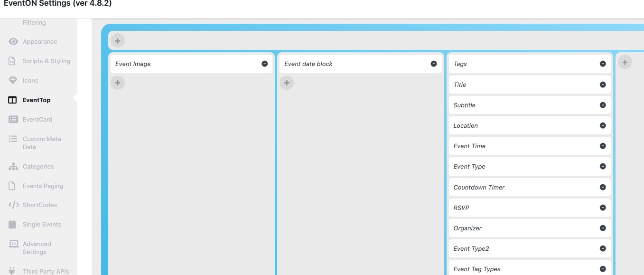Remove the Organizer field

tap(603, 228)
